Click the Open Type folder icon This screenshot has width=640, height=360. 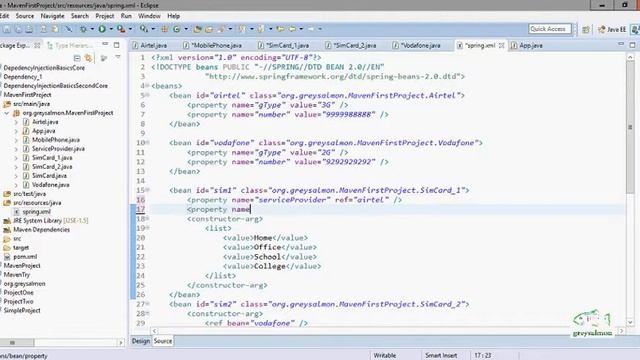198,29
